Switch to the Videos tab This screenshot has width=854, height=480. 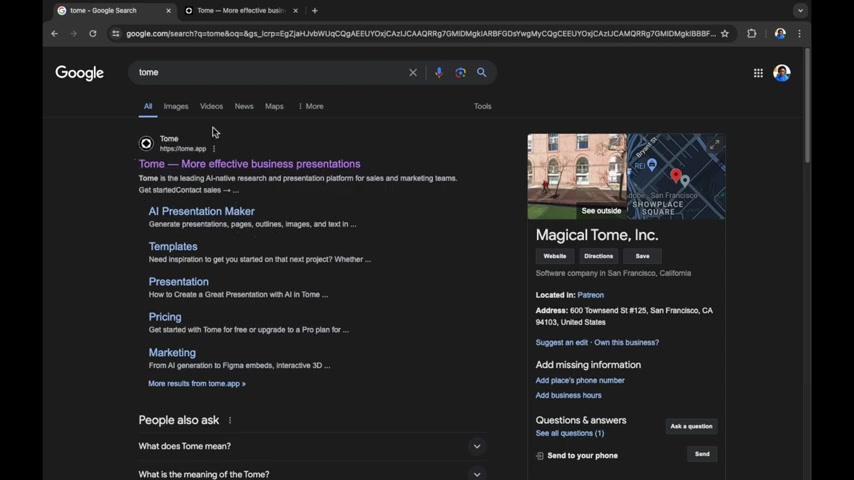211,106
